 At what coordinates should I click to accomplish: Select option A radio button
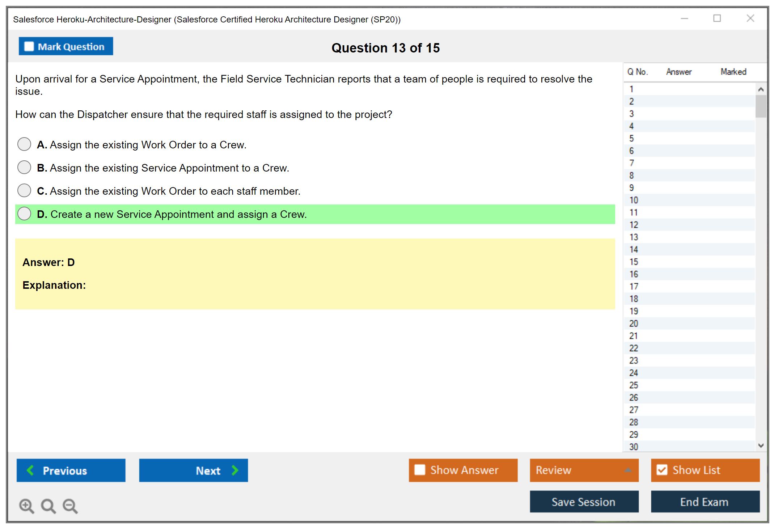pos(24,144)
